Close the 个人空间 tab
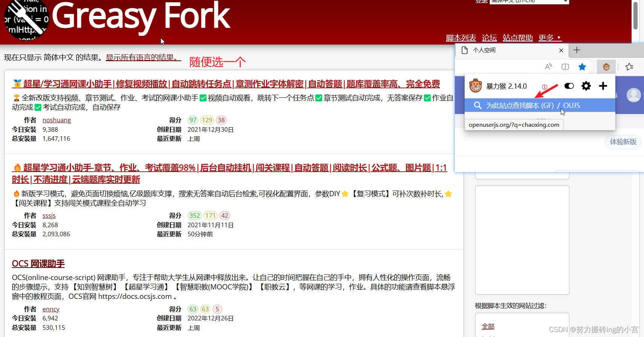Viewport: 644px width, 337px height. [561, 50]
